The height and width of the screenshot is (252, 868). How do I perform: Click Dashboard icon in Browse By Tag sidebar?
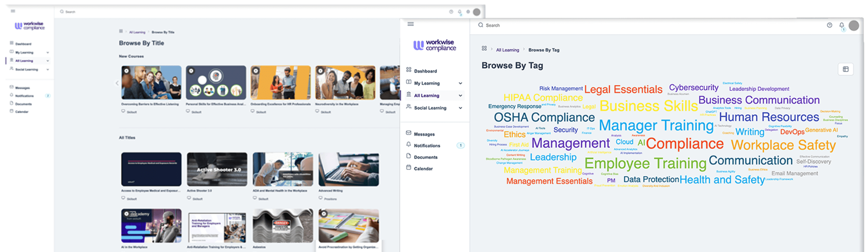409,70
